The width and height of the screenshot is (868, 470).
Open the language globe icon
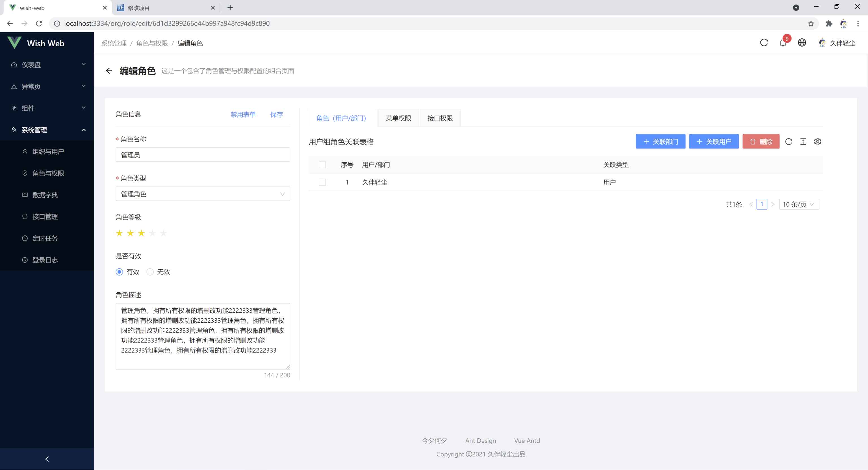point(802,43)
